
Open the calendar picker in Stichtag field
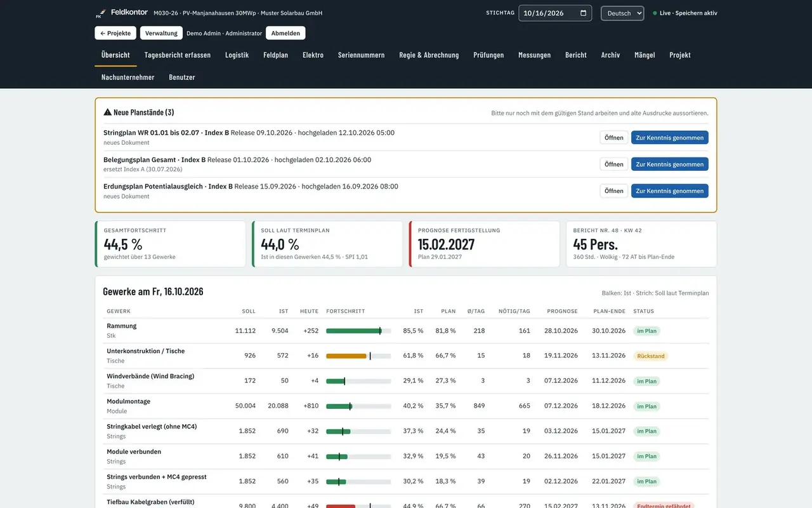click(583, 13)
